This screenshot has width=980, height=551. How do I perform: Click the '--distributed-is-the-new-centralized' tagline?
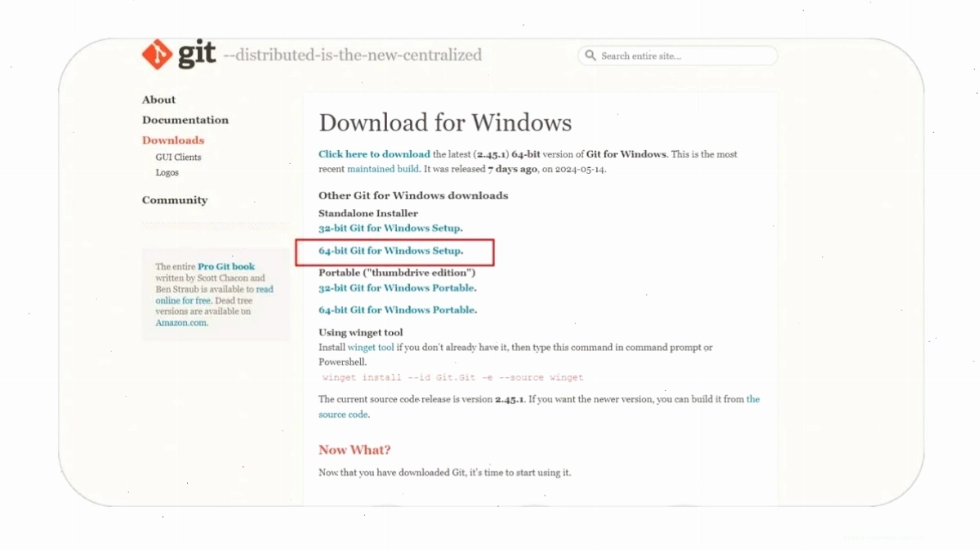pyautogui.click(x=353, y=56)
